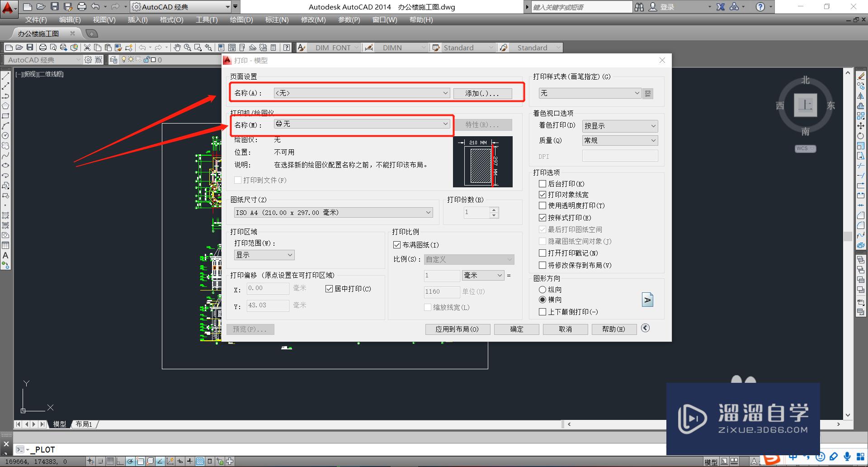Toggle 打印对象线宽 checkbox

(x=542, y=195)
